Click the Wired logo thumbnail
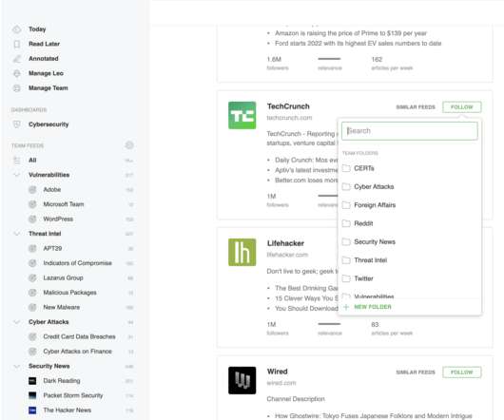The image size is (504, 420). coord(242,380)
